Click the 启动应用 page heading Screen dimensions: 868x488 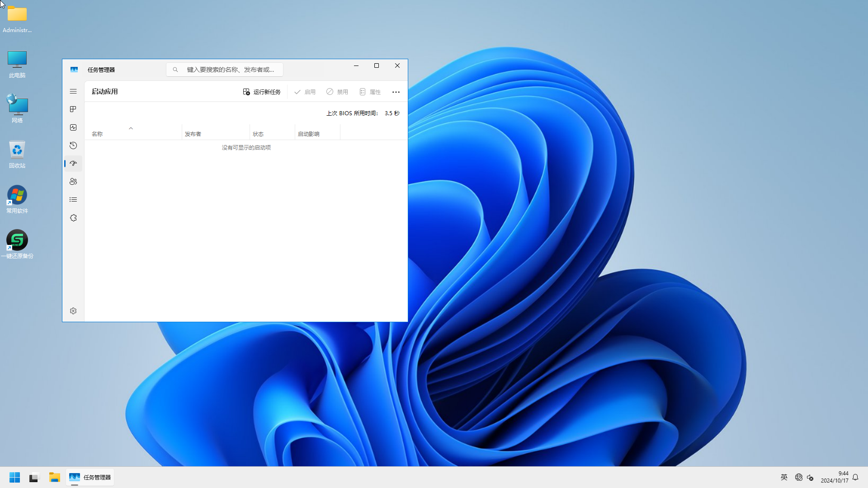(105, 91)
